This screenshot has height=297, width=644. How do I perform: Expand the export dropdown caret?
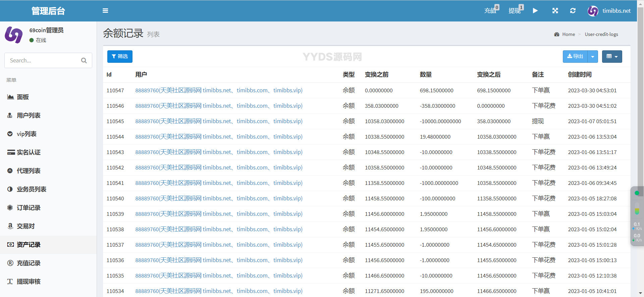[x=593, y=56]
